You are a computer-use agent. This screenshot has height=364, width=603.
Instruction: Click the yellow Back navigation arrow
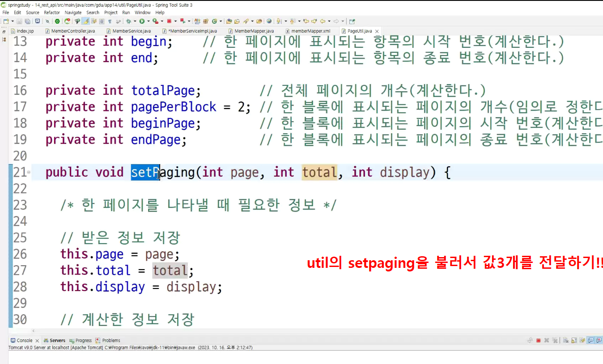pos(323,21)
